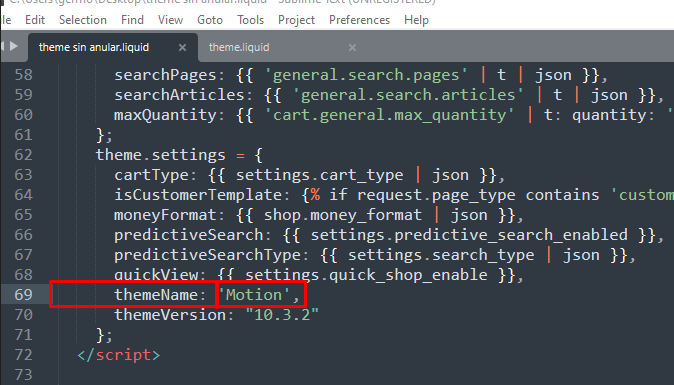Screen dimensions: 674x385
Task: Open the Edit menu
Action: click(35, 20)
